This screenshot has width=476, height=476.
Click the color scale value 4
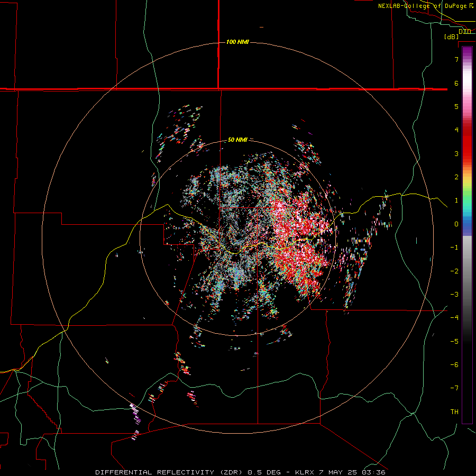(456, 130)
